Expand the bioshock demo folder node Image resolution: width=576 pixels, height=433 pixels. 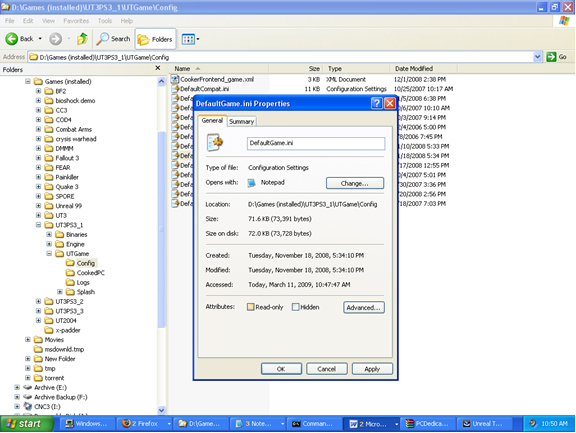click(x=38, y=101)
